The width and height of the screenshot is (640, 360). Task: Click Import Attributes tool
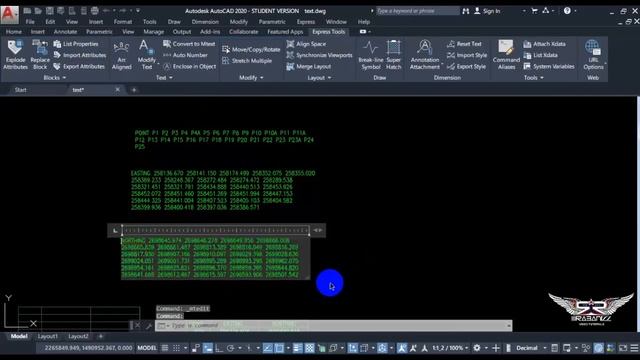pos(80,55)
